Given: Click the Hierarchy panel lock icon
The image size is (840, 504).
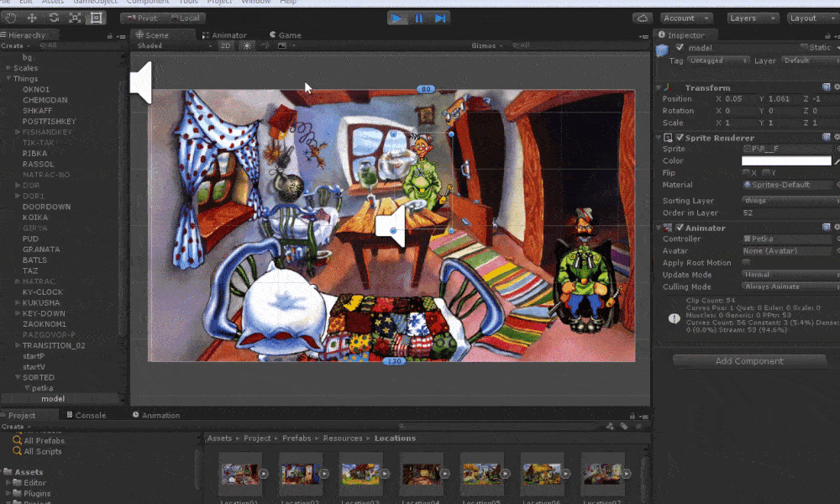Looking at the screenshot, I should click(x=109, y=36).
